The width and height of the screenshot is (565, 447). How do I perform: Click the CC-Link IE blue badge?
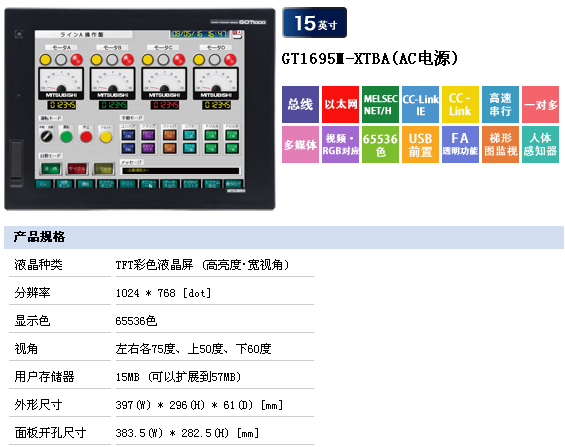tap(420, 104)
